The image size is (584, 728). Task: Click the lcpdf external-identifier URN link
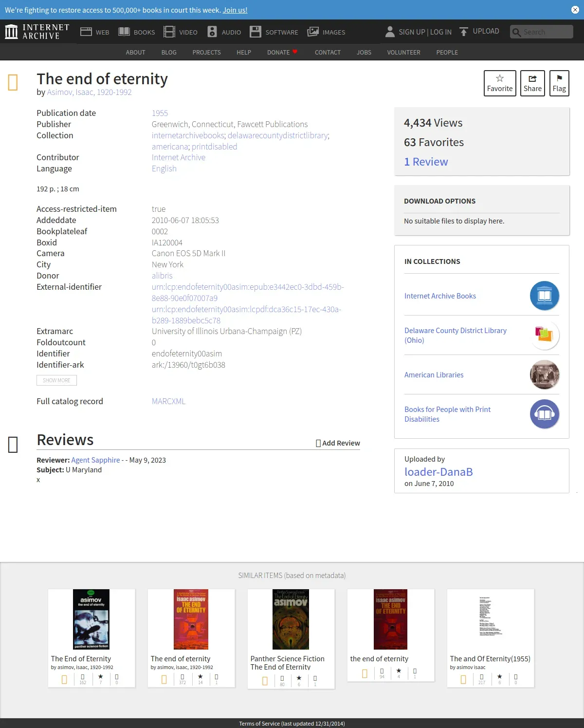[246, 315]
